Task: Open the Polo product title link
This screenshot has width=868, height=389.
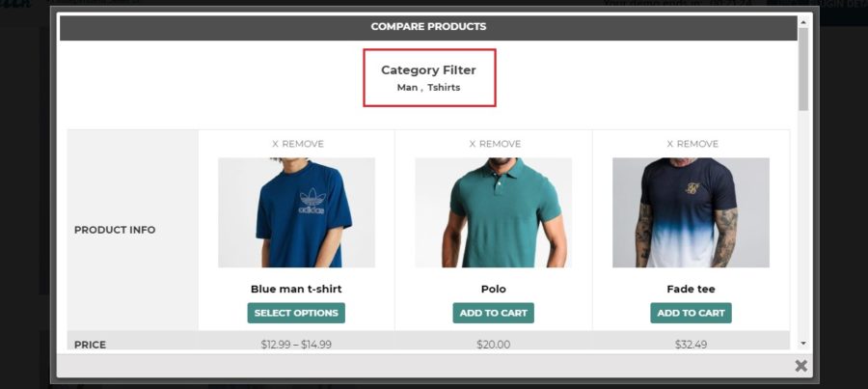Action: coord(493,289)
